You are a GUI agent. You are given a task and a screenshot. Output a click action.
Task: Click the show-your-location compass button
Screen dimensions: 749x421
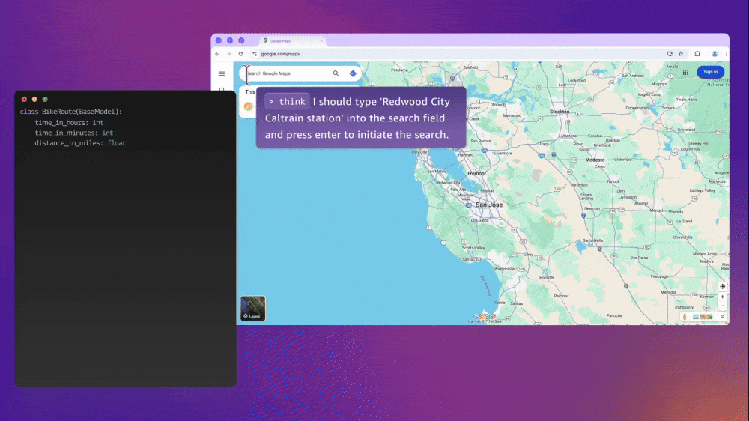(722, 286)
